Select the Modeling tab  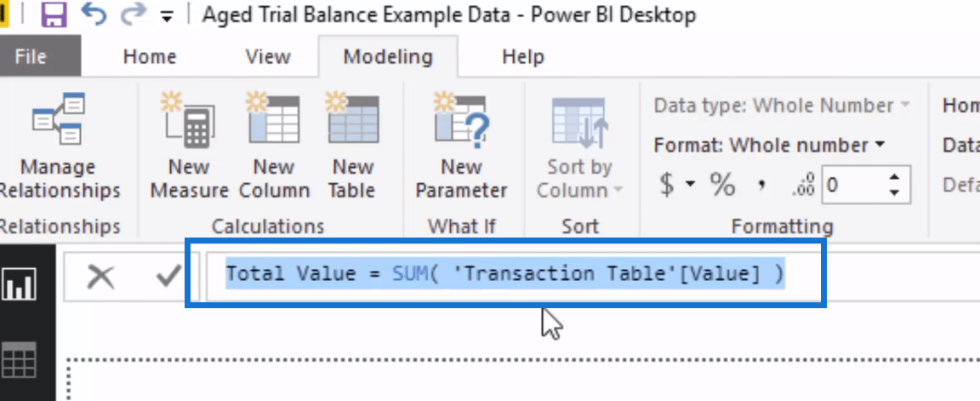coord(388,57)
